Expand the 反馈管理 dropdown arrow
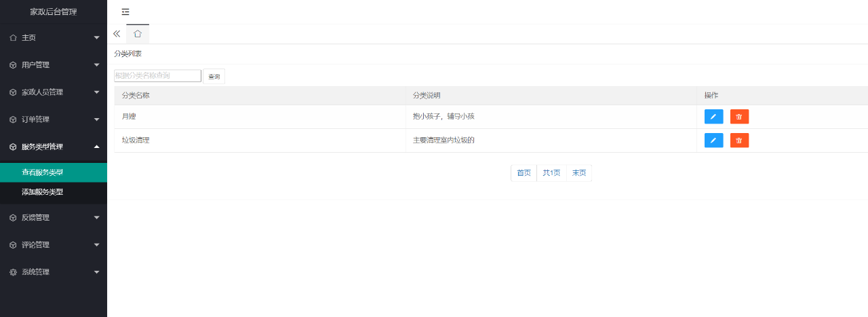This screenshot has height=317, width=868. 97,218
